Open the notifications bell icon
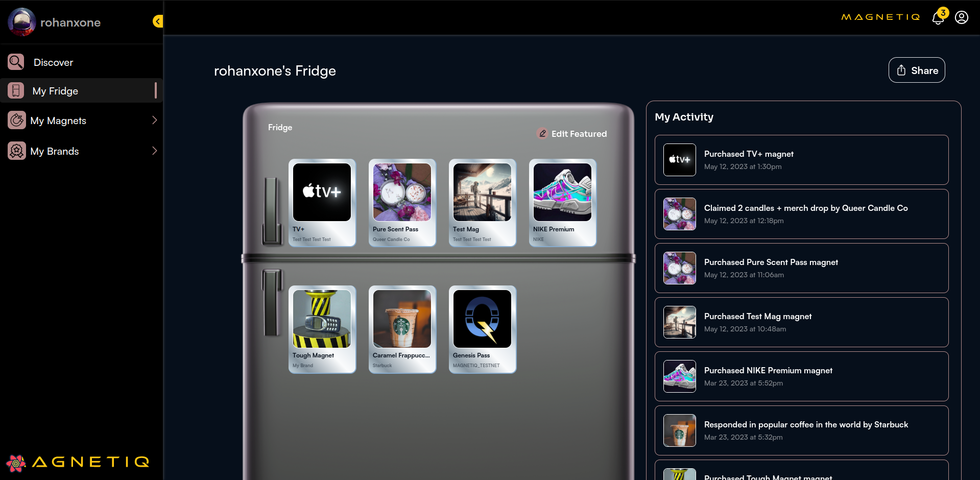The height and width of the screenshot is (480, 980). (938, 18)
